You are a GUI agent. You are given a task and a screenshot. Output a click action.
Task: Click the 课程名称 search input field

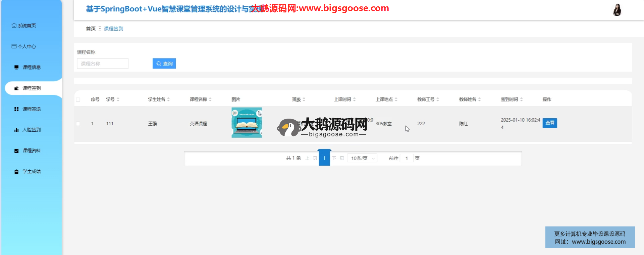[103, 63]
